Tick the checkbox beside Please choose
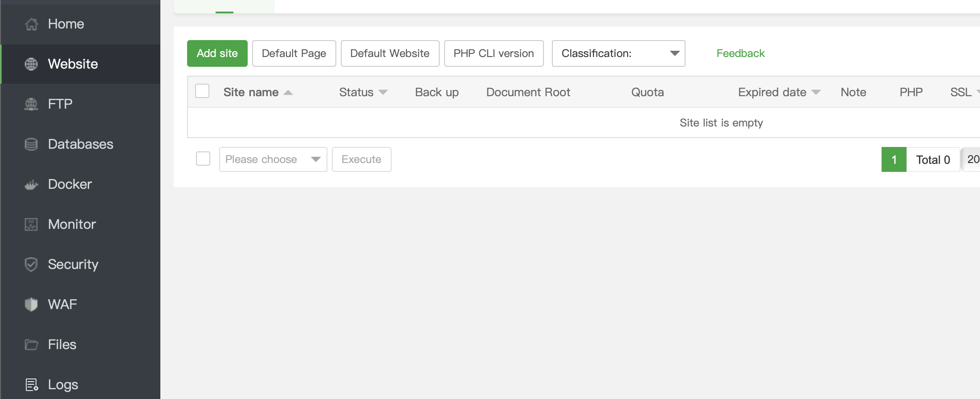 (203, 159)
